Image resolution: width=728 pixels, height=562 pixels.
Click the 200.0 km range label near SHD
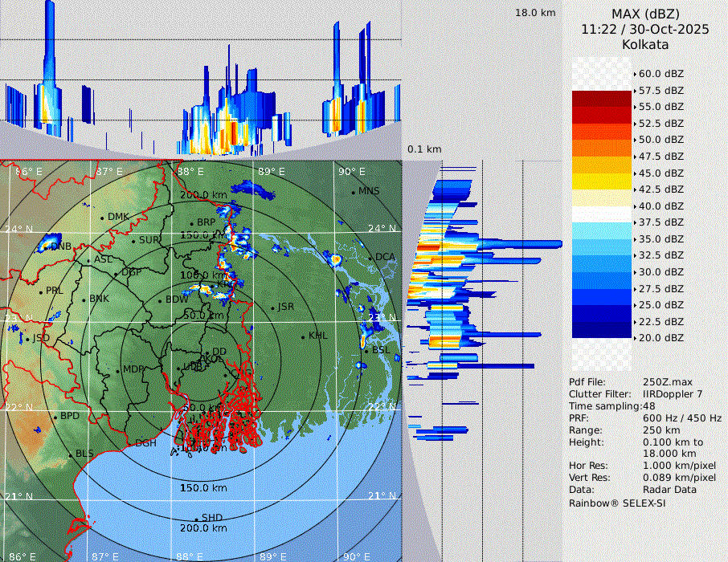[202, 528]
